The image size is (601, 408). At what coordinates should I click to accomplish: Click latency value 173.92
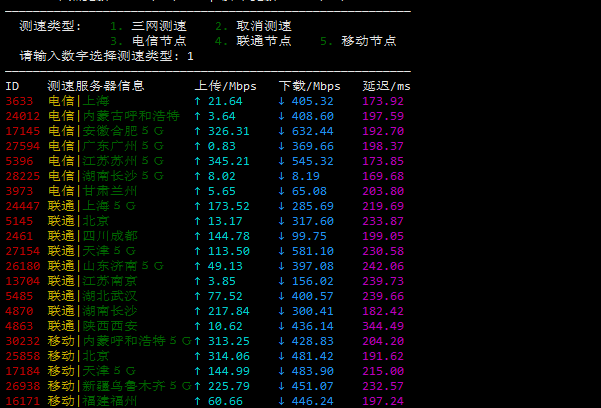[383, 101]
